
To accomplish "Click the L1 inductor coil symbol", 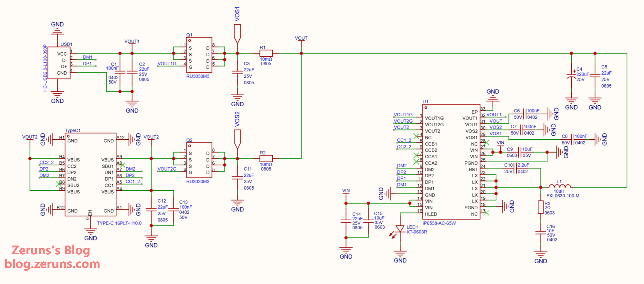I will click(x=560, y=186).
